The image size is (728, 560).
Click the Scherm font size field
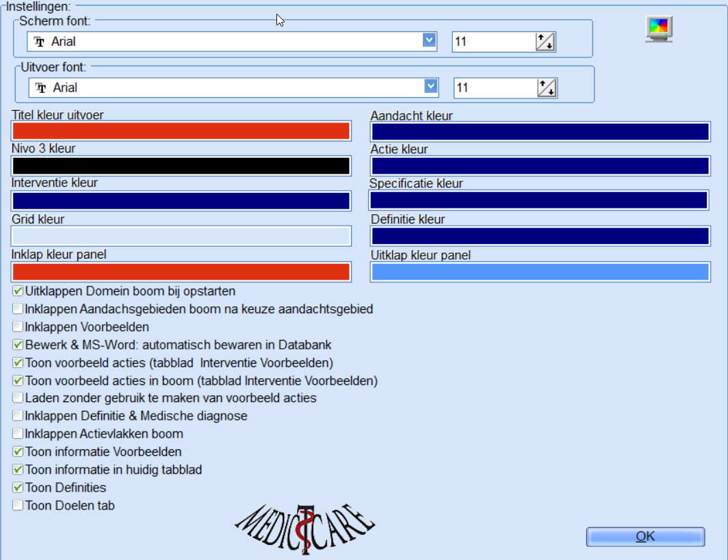click(x=493, y=42)
